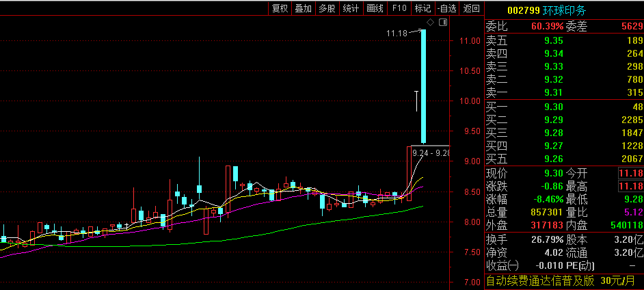Click the 最低 value 9.28

pos(633,200)
